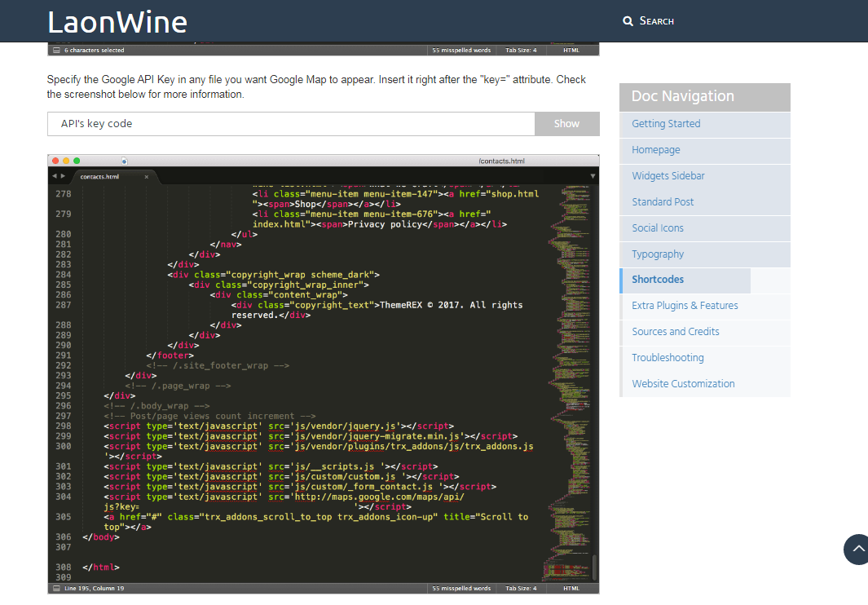Click the Show button for API's key code

[567, 124]
